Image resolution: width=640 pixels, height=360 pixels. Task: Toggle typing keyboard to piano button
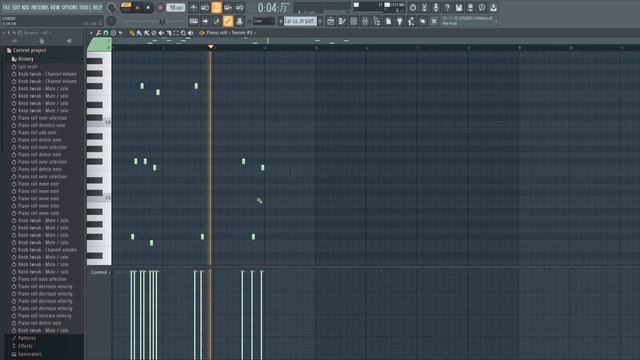tap(193, 21)
